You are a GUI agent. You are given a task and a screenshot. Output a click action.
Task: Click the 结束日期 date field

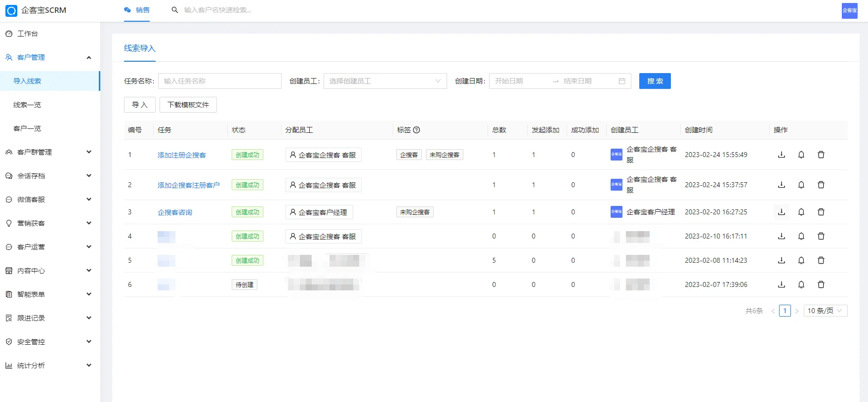click(588, 81)
